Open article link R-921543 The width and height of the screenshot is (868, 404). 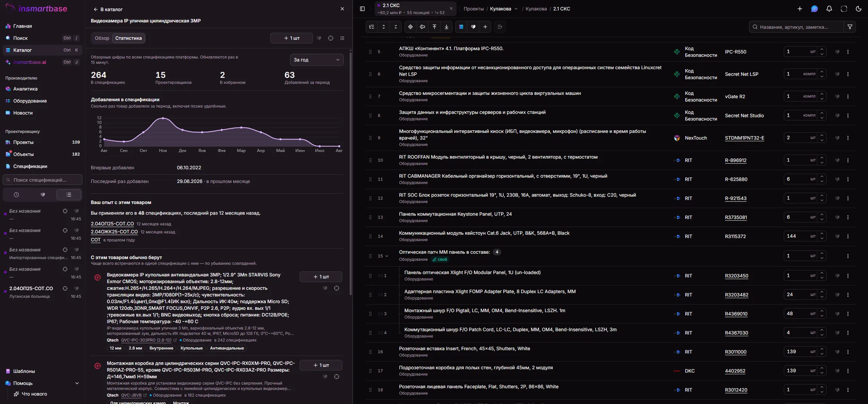click(x=735, y=198)
